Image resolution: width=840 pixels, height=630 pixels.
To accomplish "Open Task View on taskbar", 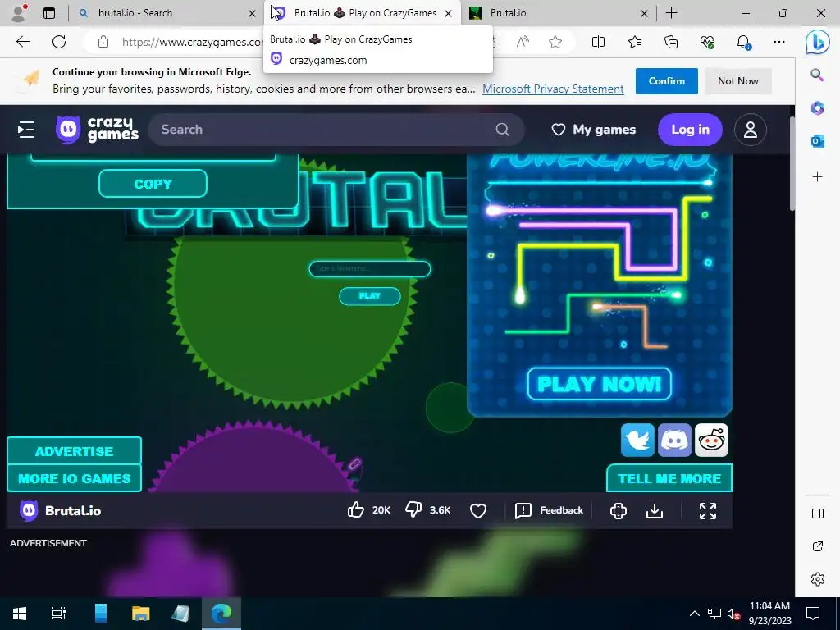I will [58, 614].
